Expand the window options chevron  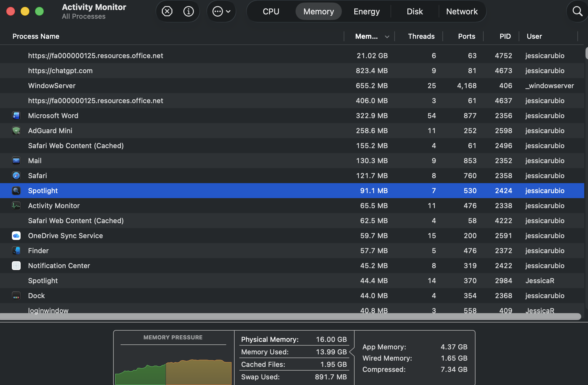pos(228,11)
